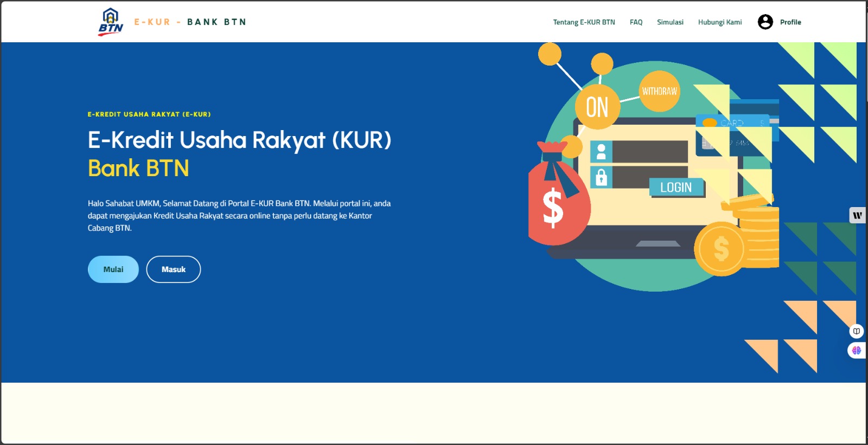Go to the FAQ page
The image size is (868, 445).
(636, 22)
